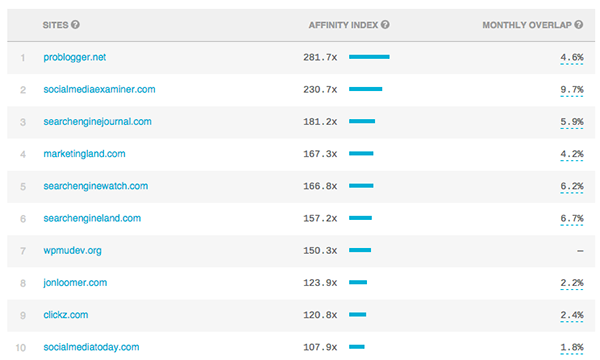The width and height of the screenshot is (600, 360).
Task: Sort by the MONTHLY OVERLAP column header
Action: point(527,25)
